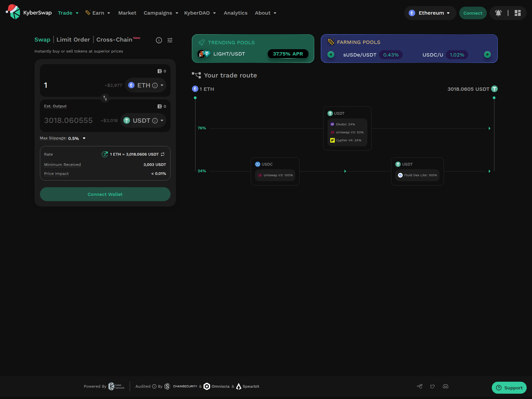
Task: Click ChainSecurity auditor logo
Action: pos(181,386)
